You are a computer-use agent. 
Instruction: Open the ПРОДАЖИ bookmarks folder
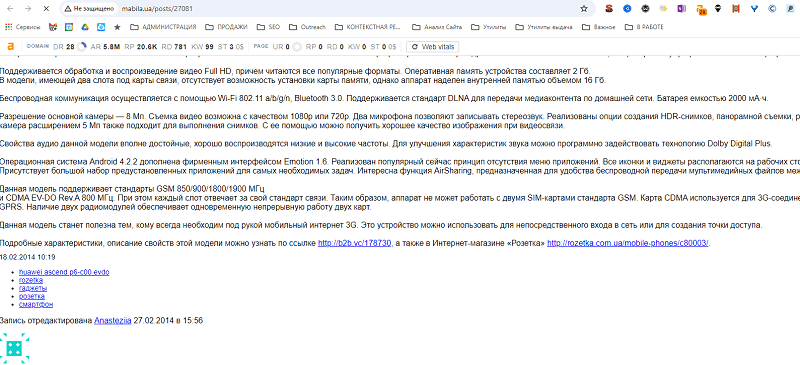pos(226,27)
